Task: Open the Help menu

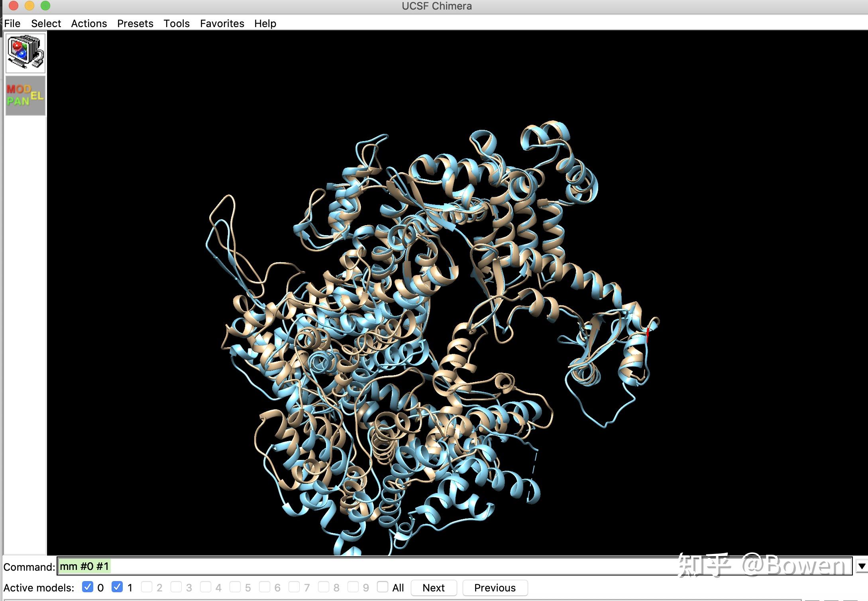Action: click(x=265, y=24)
